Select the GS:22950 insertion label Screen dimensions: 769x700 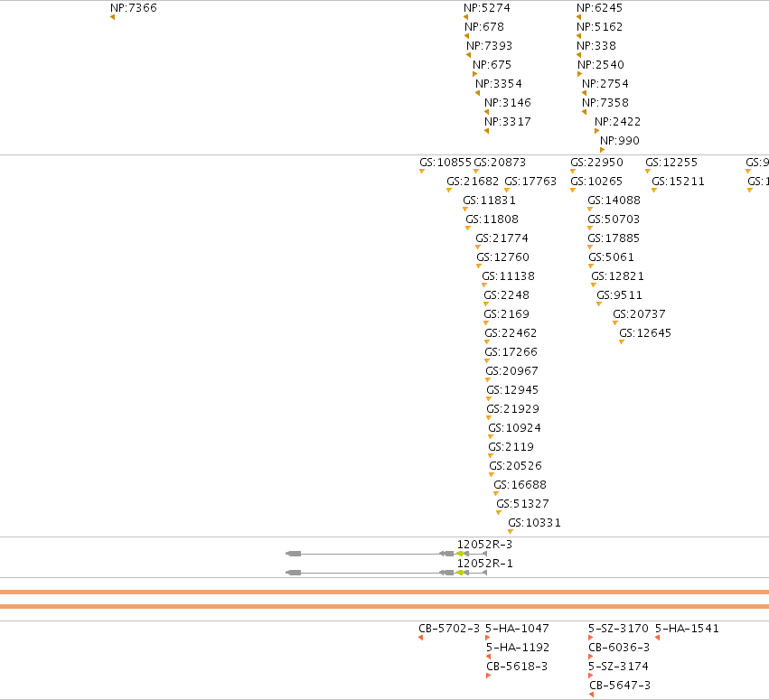tap(597, 163)
